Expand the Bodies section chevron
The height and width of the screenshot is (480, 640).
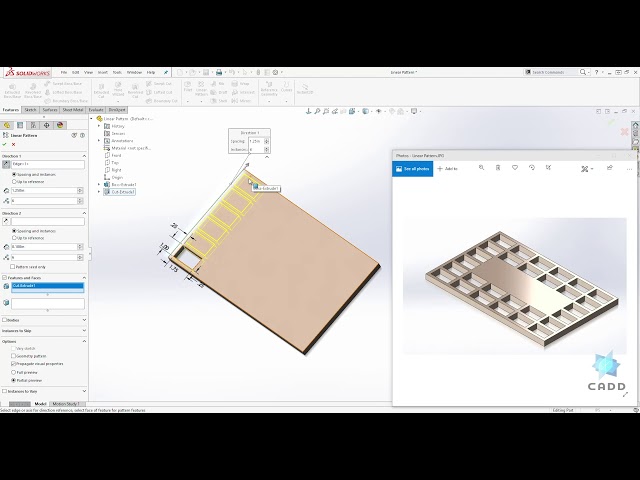point(84,320)
